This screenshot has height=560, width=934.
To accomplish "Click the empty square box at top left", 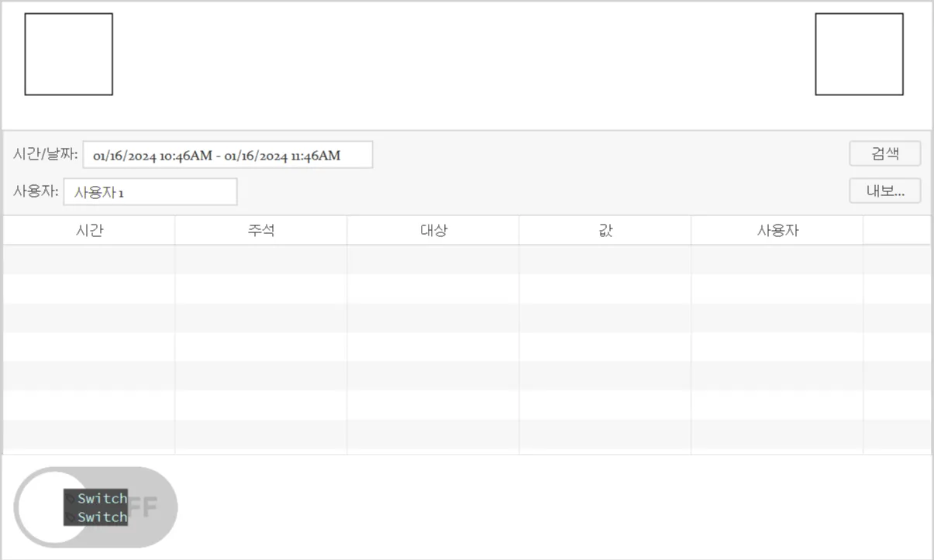I will pyautogui.click(x=69, y=54).
